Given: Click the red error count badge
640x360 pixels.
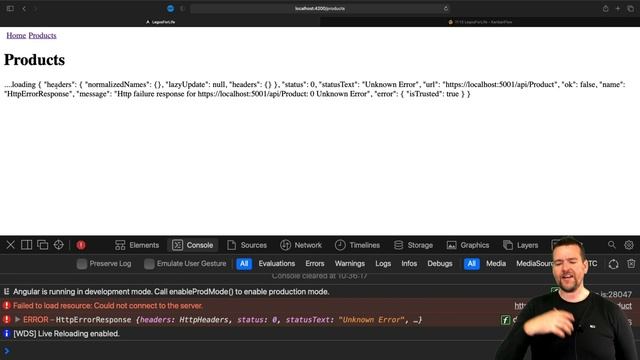Looking at the screenshot, I should click(81, 245).
